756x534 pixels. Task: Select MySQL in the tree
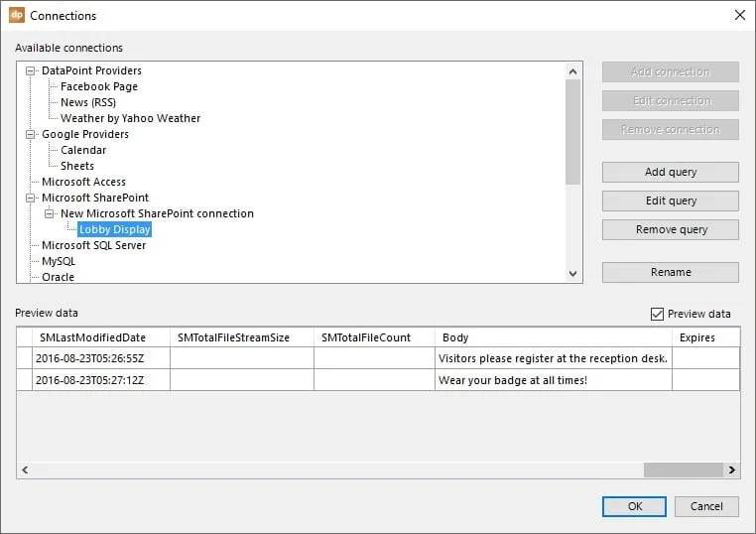(x=59, y=261)
